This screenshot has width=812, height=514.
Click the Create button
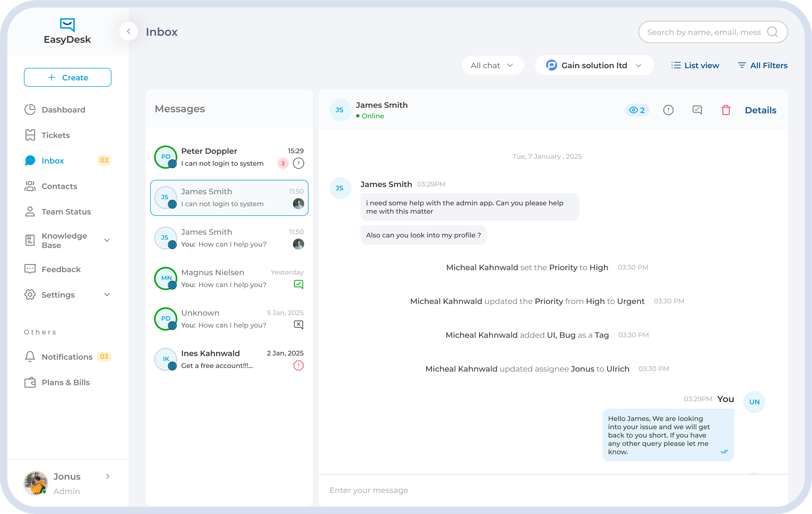point(68,77)
